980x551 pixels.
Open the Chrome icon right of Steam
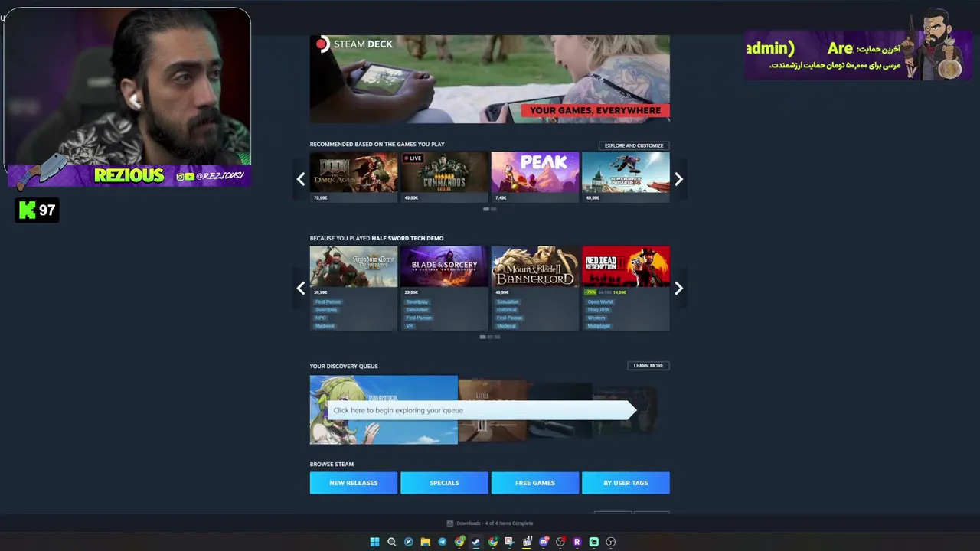coord(492,542)
